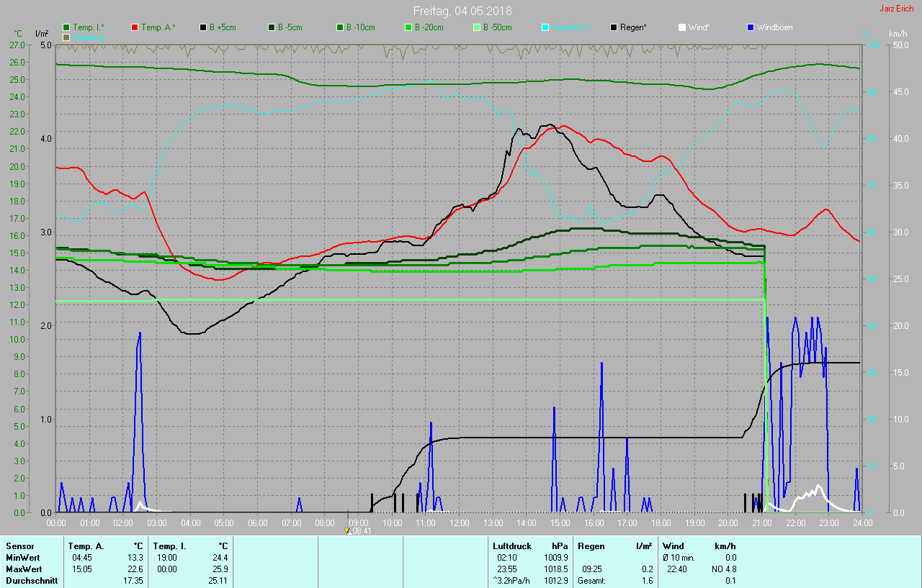
Task: Click the 12:00 time axis label
Action: [x=459, y=523]
